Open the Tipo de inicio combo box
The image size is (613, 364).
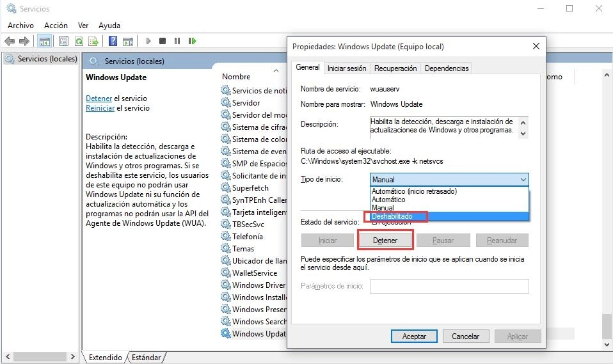coord(449,180)
